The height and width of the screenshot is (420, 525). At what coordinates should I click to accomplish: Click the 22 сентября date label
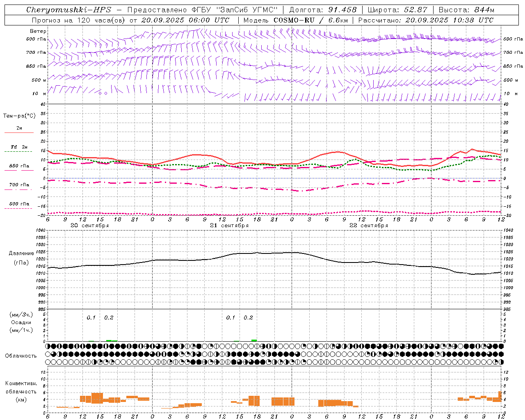tap(369, 226)
